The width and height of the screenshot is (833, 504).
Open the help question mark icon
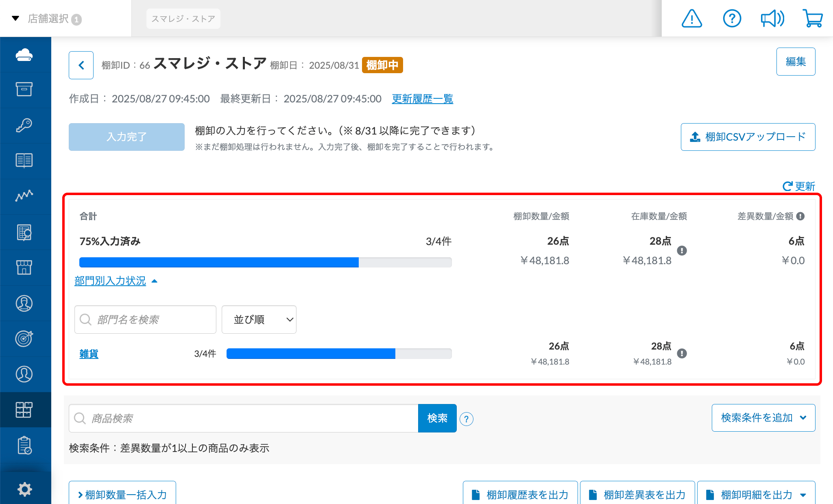(732, 18)
